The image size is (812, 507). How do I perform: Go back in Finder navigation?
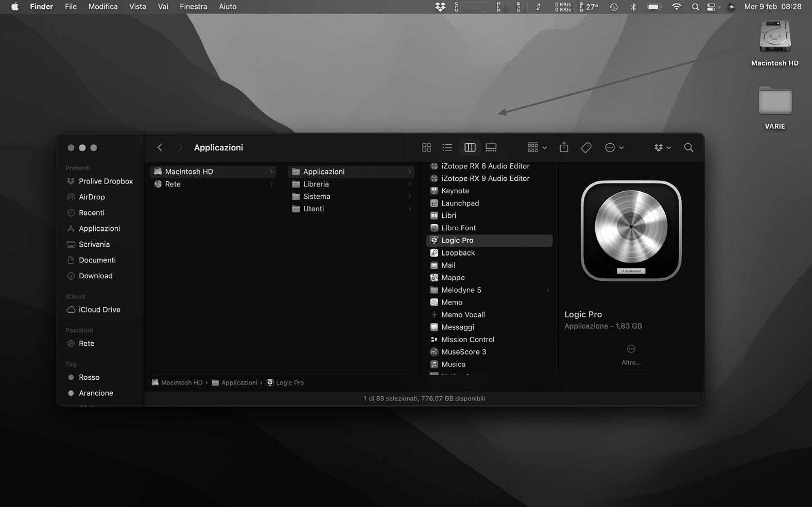[160, 147]
